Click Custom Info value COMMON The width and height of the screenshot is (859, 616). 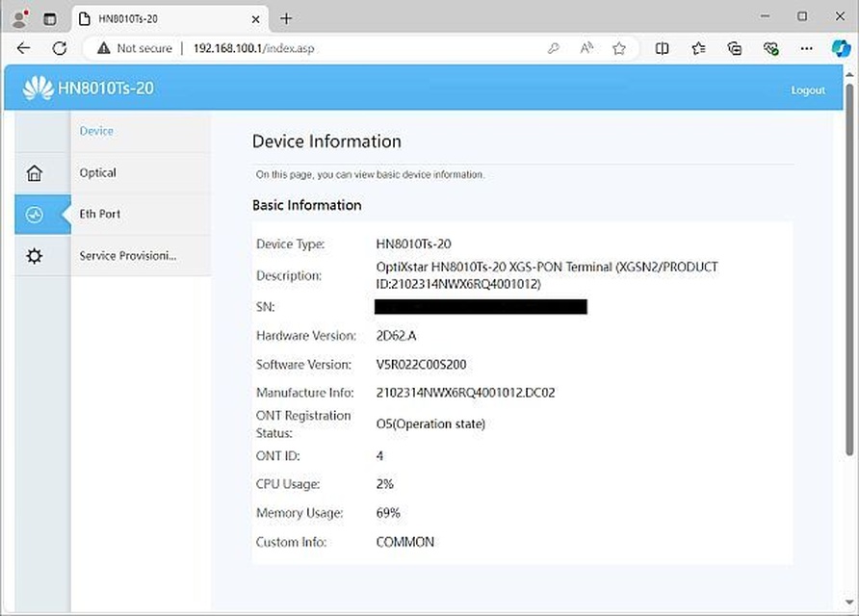click(x=404, y=542)
